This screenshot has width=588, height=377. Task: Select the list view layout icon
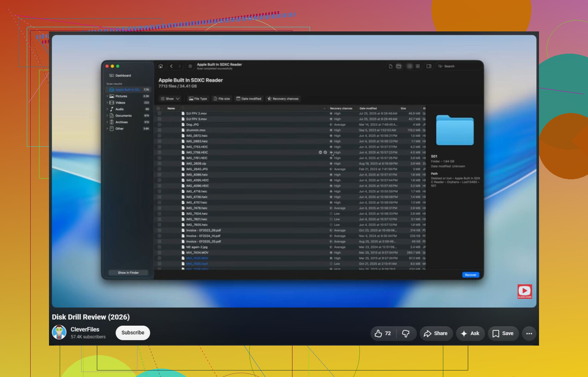[x=410, y=66]
